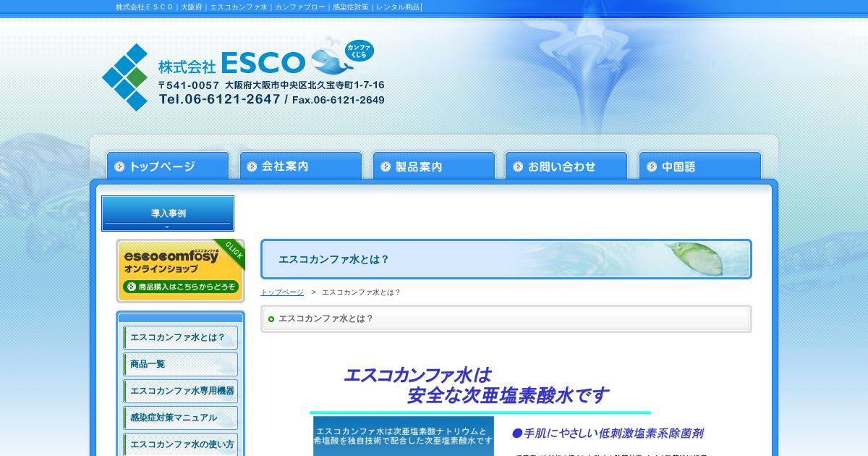Open the escocomfosy オンラインショップ banner

tap(181, 270)
